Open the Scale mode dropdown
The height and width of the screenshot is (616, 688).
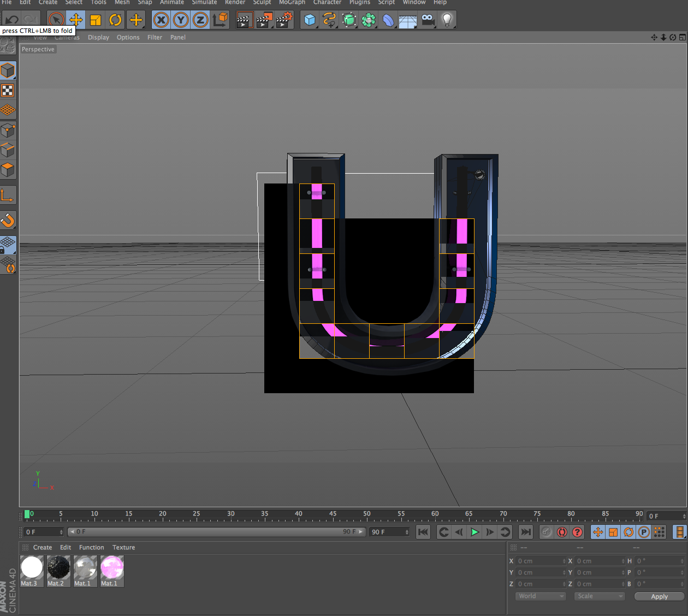(x=599, y=596)
